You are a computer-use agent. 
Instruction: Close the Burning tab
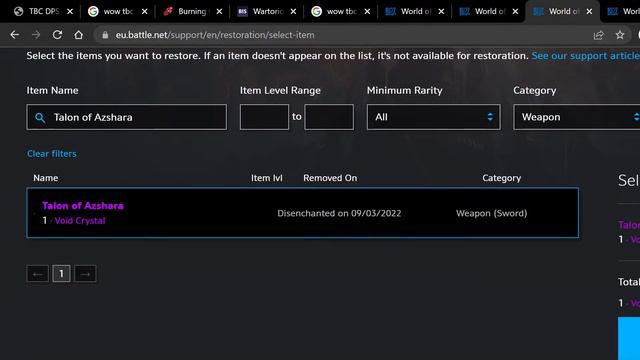pyautogui.click(x=219, y=11)
